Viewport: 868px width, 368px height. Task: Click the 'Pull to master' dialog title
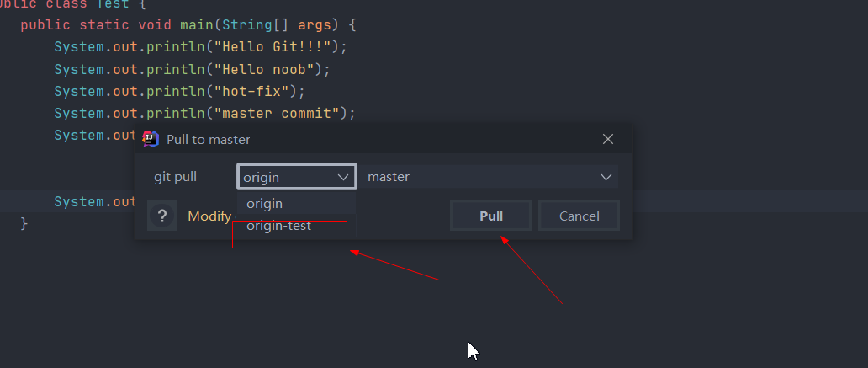[x=208, y=140]
